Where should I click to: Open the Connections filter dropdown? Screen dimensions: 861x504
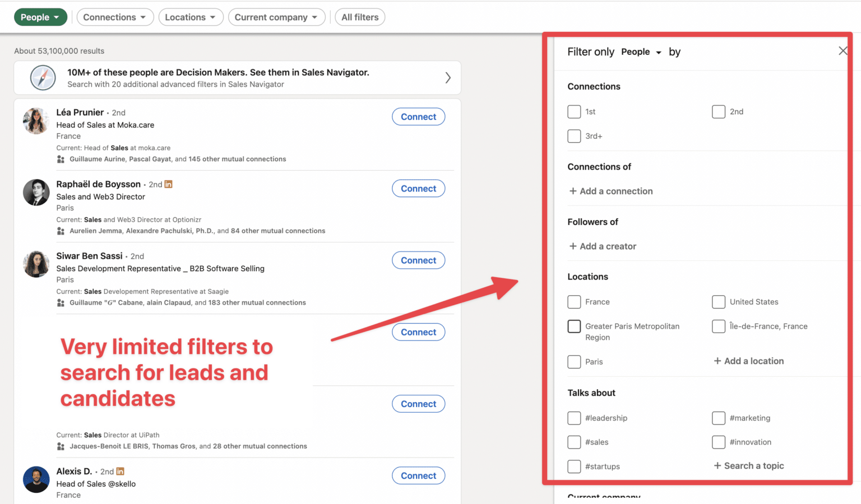click(x=115, y=17)
